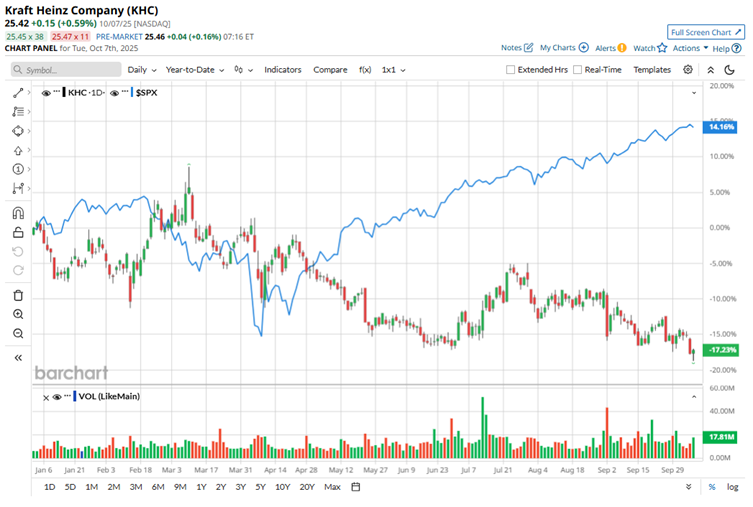
Task: Open KHC series options three dots
Action: (57, 91)
